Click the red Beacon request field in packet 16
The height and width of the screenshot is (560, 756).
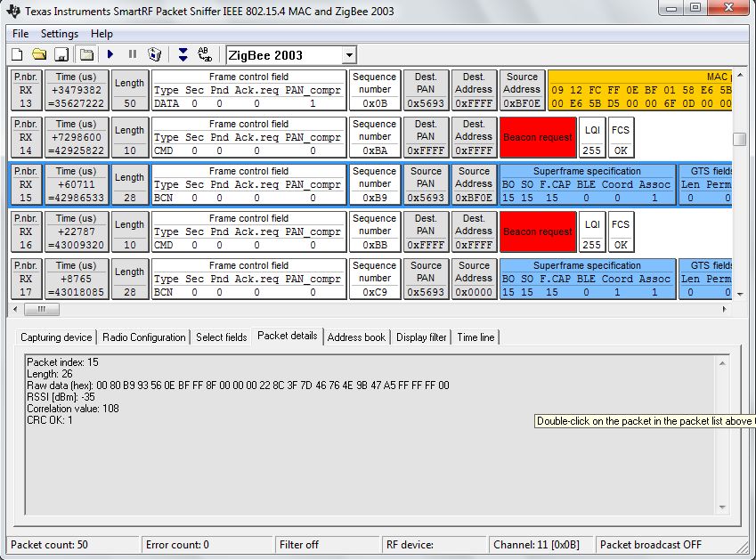[x=538, y=231]
